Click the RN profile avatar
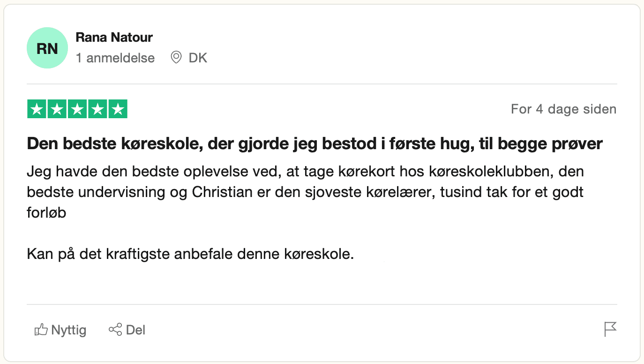This screenshot has height=364, width=644. [47, 48]
